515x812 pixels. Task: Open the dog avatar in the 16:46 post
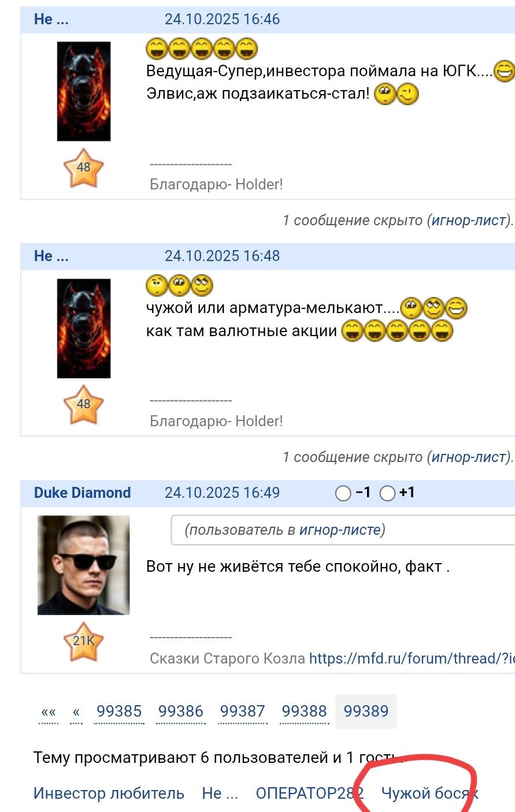(84, 91)
